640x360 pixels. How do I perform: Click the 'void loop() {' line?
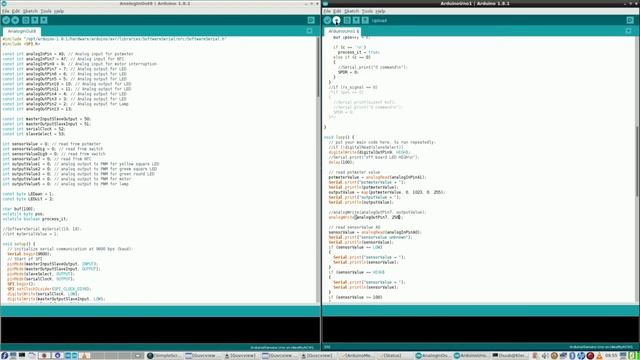(339, 137)
